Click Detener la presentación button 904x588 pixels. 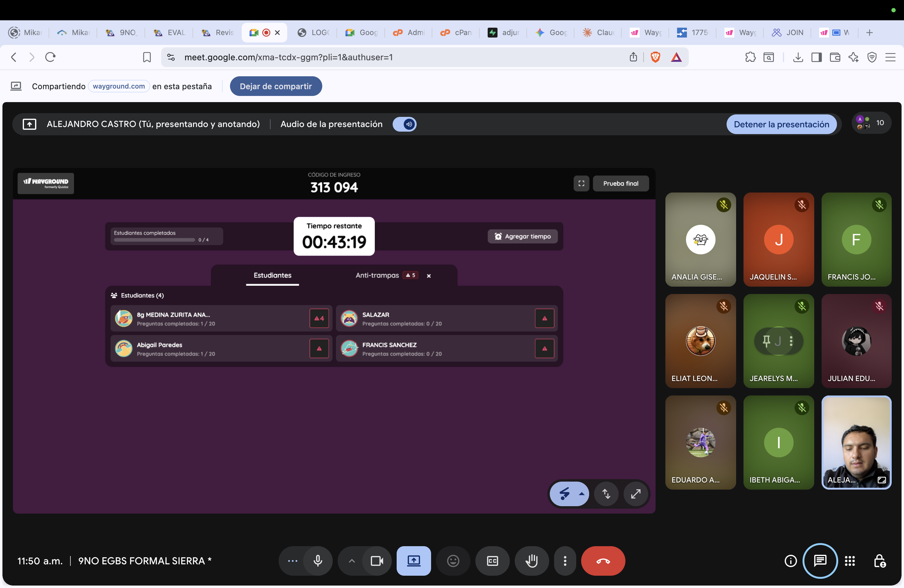click(x=781, y=124)
